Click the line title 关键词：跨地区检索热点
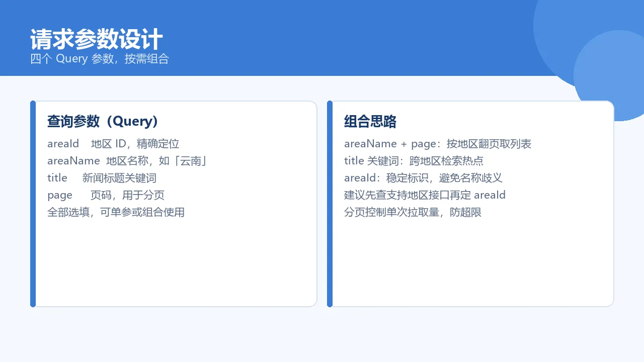This screenshot has width=644, height=362. [414, 161]
